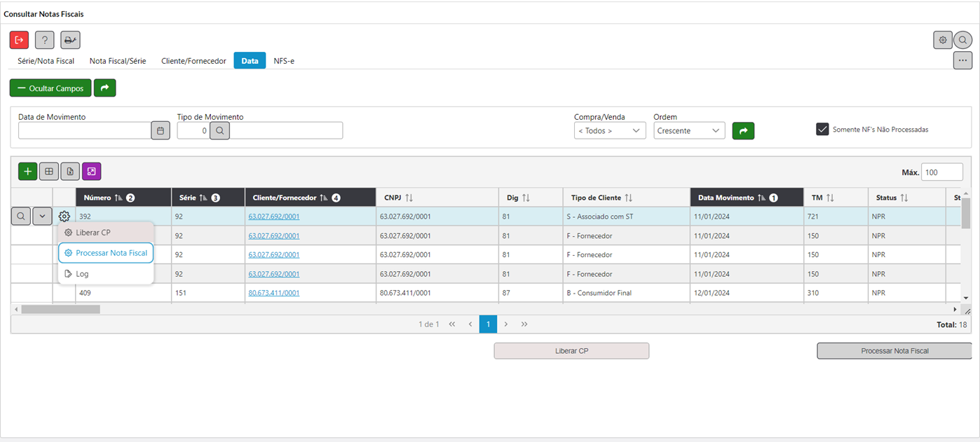980x442 pixels.
Task: Click the purple expand fullscreen icon
Action: [x=91, y=171]
